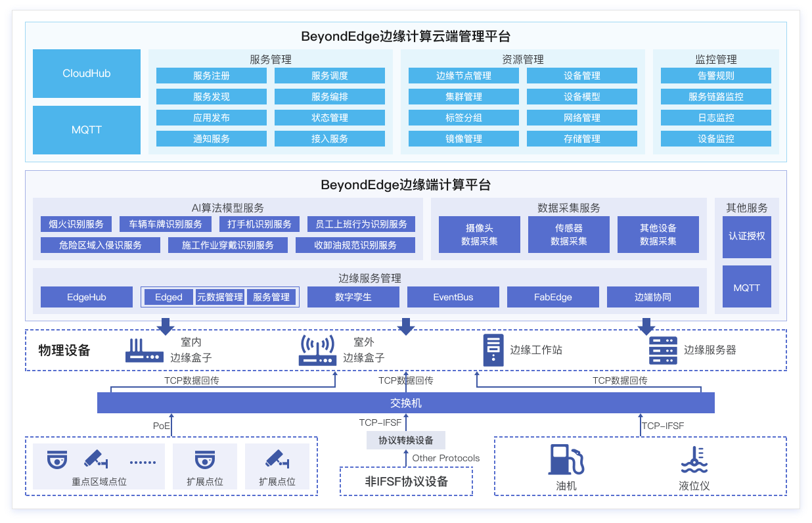Image resolution: width=812 pixels, height=523 pixels.
Task: Click the 告警规则 box
Action: pyautogui.click(x=716, y=76)
